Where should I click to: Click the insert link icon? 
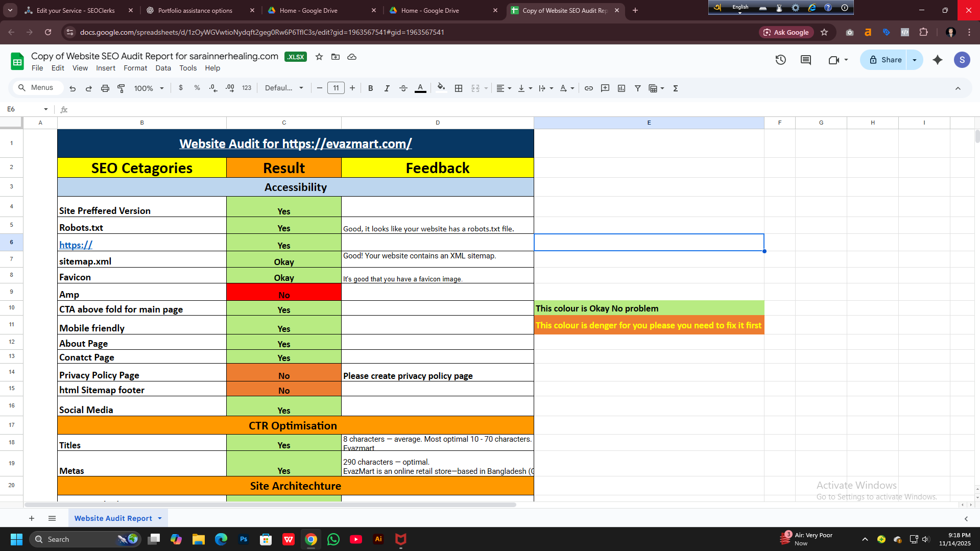589,88
